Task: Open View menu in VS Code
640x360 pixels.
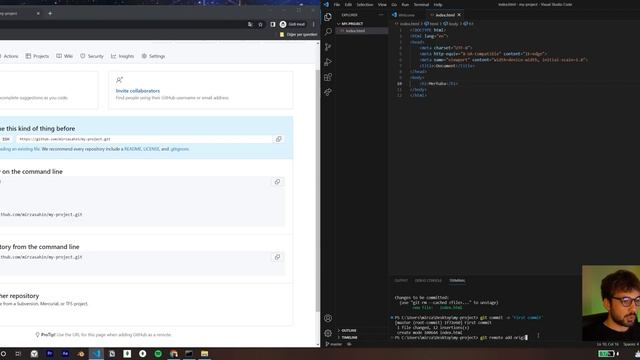Action: (382, 4)
